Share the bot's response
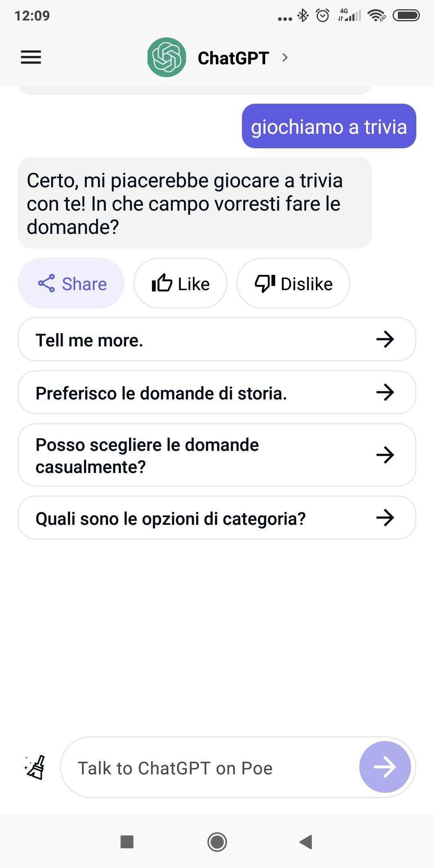This screenshot has width=434, height=868. (71, 283)
